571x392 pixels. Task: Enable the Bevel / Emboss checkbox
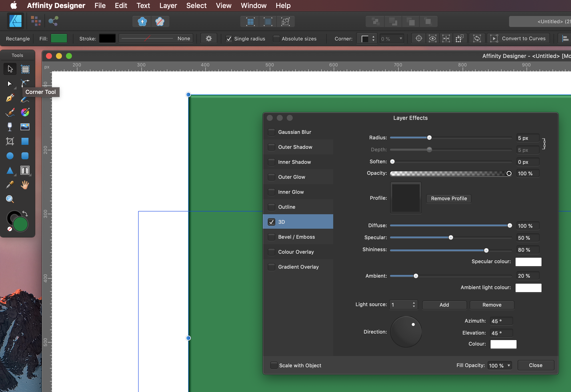(x=272, y=237)
